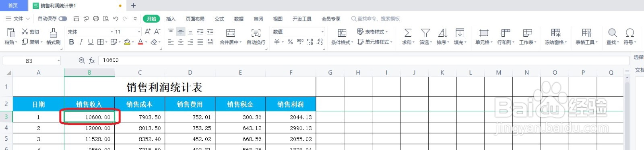The image size is (644, 150).
Task: Click the formula bar showing 10600
Action: coord(364,60)
